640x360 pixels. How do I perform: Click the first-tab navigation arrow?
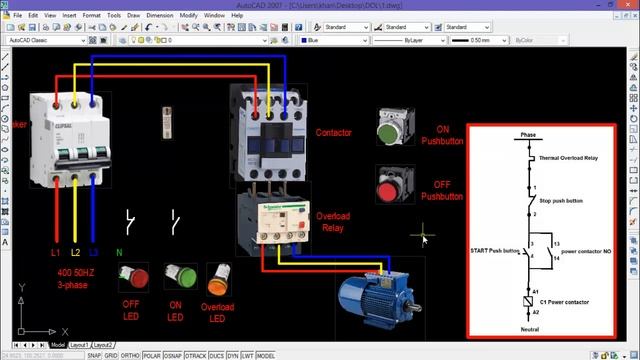pyautogui.click(x=16, y=345)
